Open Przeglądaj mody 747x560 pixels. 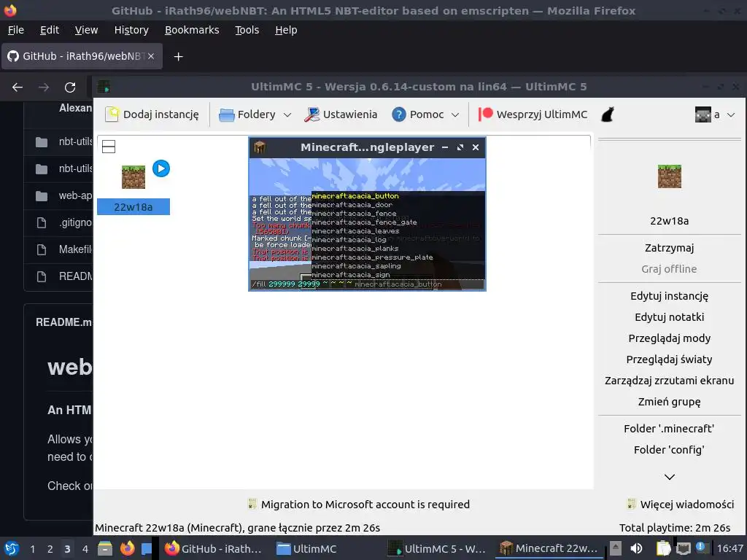(670, 338)
